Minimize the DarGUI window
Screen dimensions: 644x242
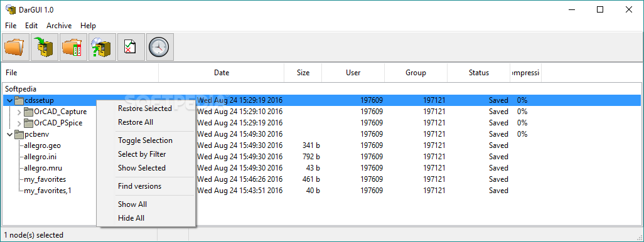[x=572, y=10]
